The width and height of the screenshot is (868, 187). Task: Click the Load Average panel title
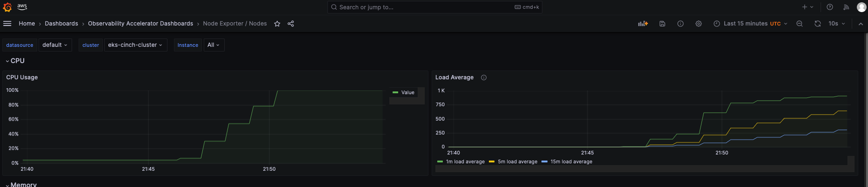click(454, 77)
